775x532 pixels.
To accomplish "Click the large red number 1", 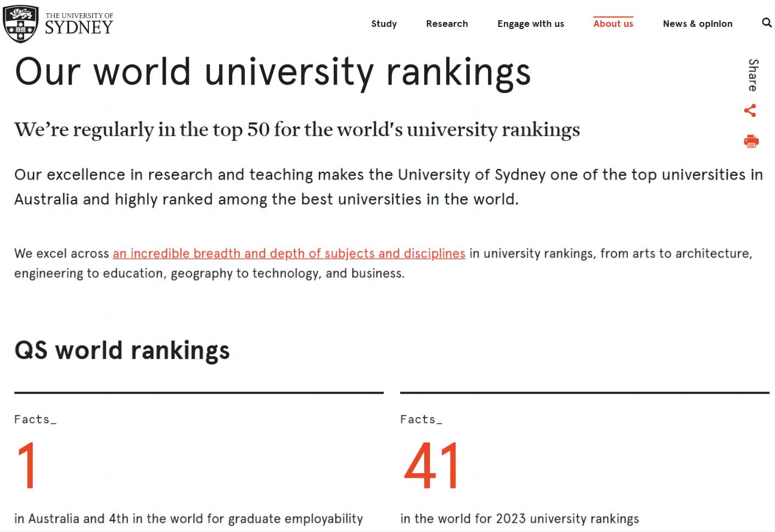I will pyautogui.click(x=27, y=466).
